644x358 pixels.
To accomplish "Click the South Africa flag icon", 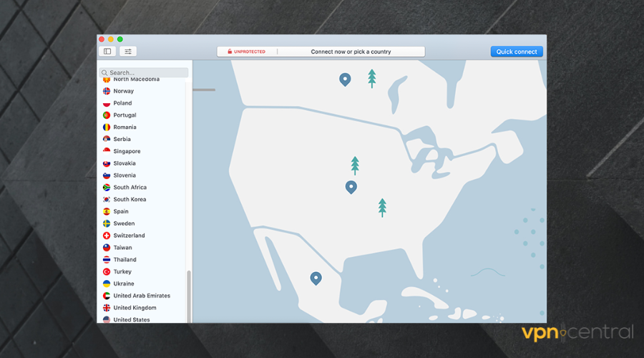I will click(107, 187).
